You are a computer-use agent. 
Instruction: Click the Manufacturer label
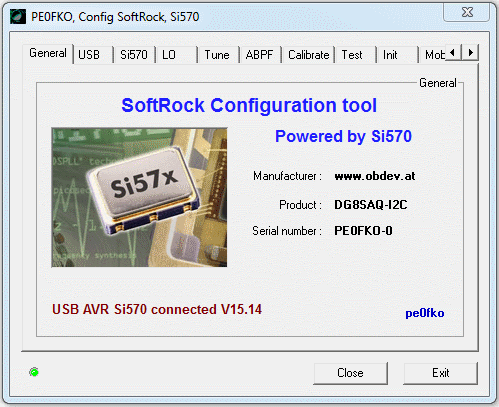287,176
